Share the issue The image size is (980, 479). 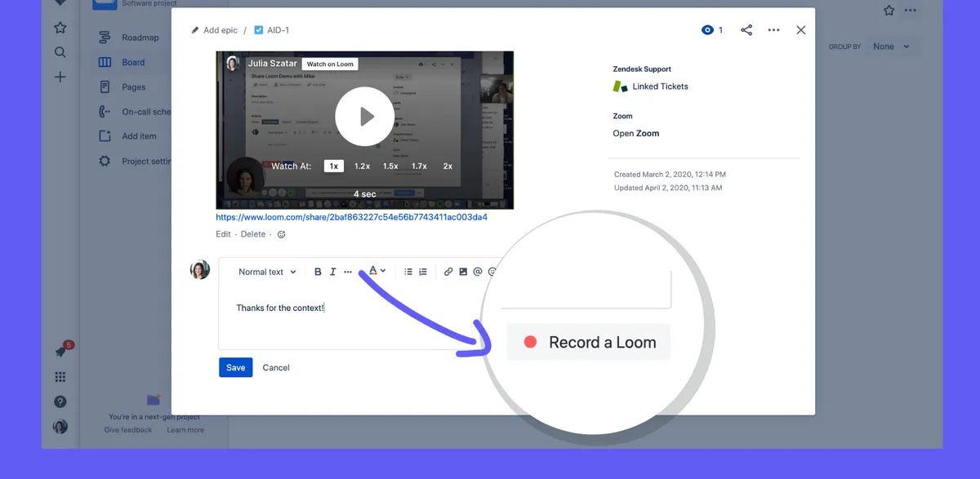pyautogui.click(x=746, y=30)
